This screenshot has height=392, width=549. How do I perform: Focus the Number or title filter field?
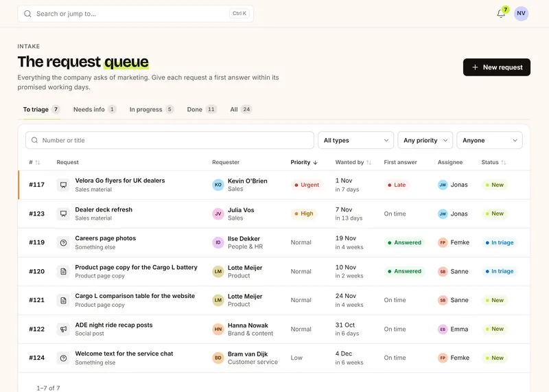[x=170, y=140]
